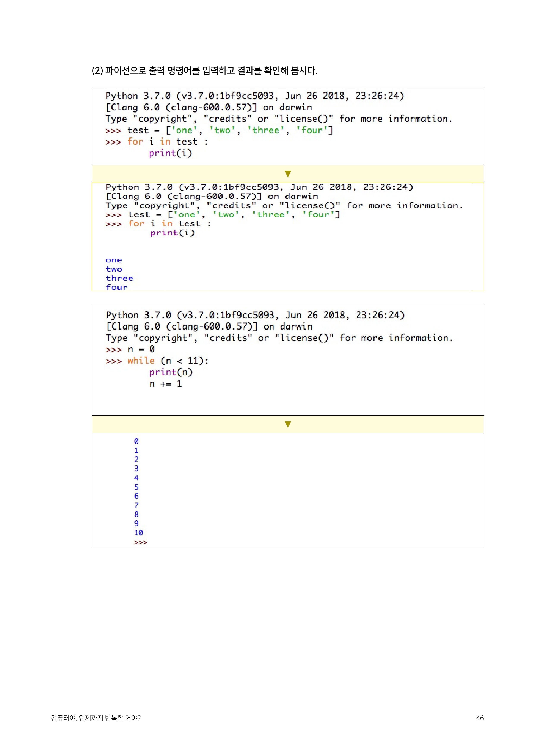Click the output number 10

[138, 533]
